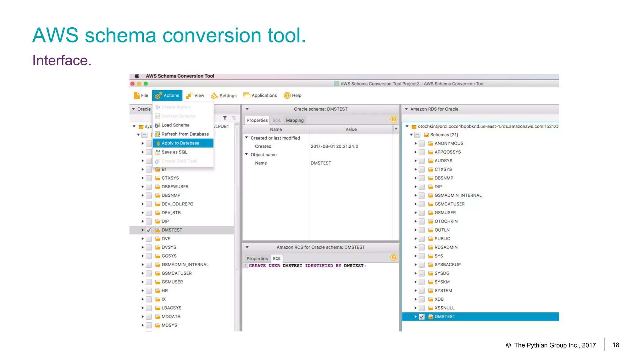Expand the target ANONYMOUS schema
The height and width of the screenshot is (362, 644).
(x=415, y=143)
